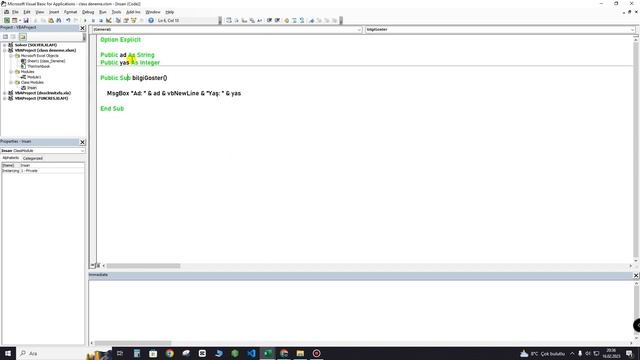Click the Instancing property value field
The width and height of the screenshot is (640, 360).
[x=52, y=171]
